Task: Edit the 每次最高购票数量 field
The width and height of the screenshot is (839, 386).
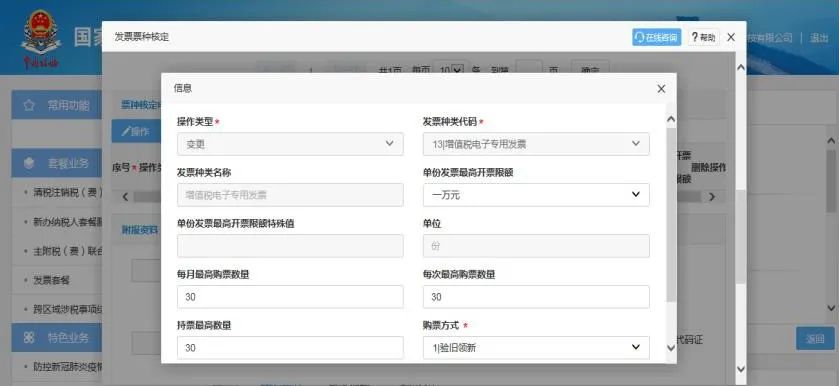Action: 536,297
